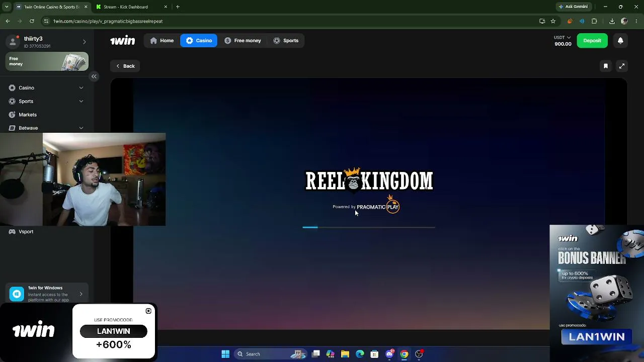Viewport: 644px width, 362px height.
Task: Collapse the left sidebar with double chevron
Action: pos(94,76)
